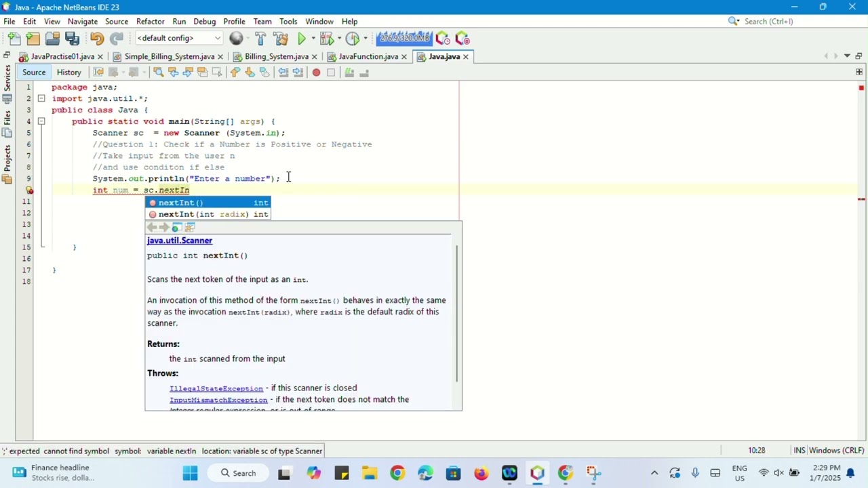Click Previous Bookmark icon
This screenshot has width=868, height=488.
tap(235, 73)
